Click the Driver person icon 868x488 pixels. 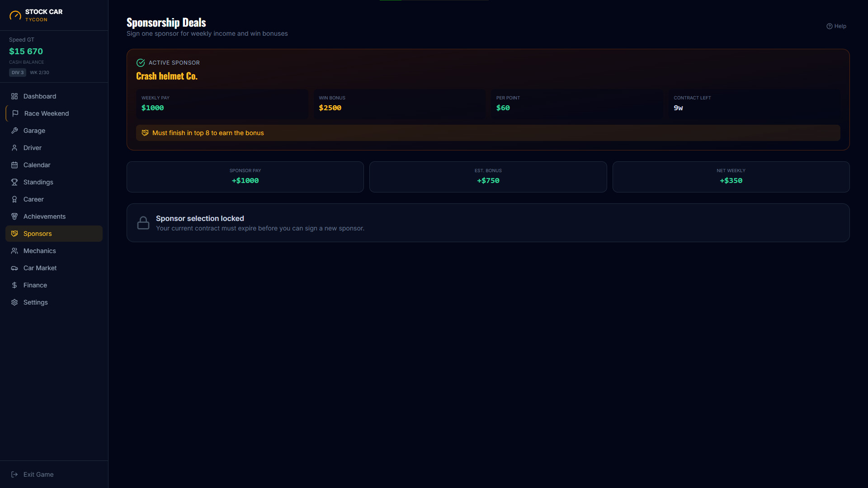[x=14, y=148]
